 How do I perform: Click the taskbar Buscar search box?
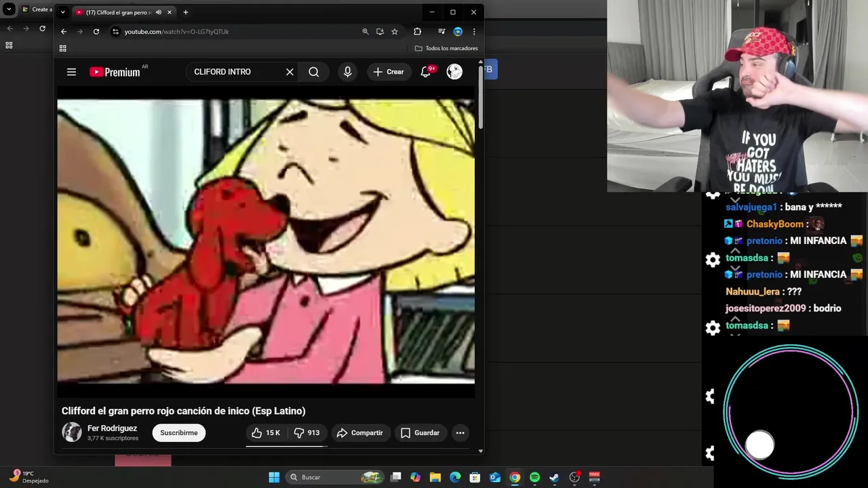(336, 477)
